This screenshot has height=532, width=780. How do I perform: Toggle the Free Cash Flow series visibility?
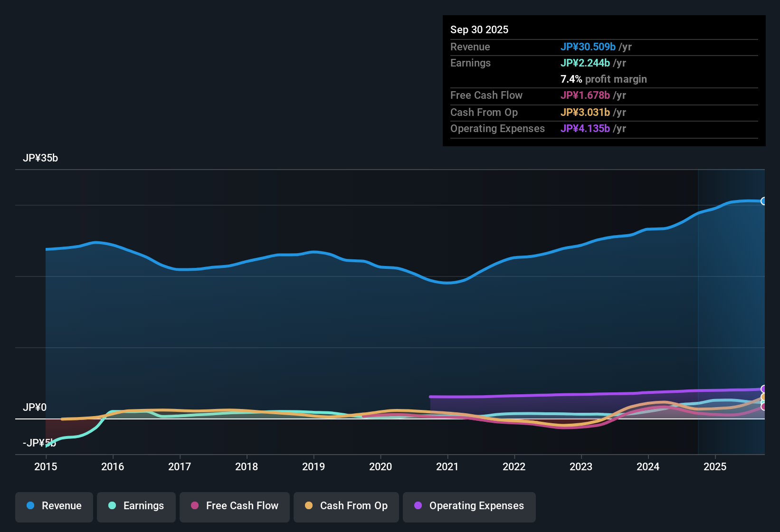pos(234,506)
